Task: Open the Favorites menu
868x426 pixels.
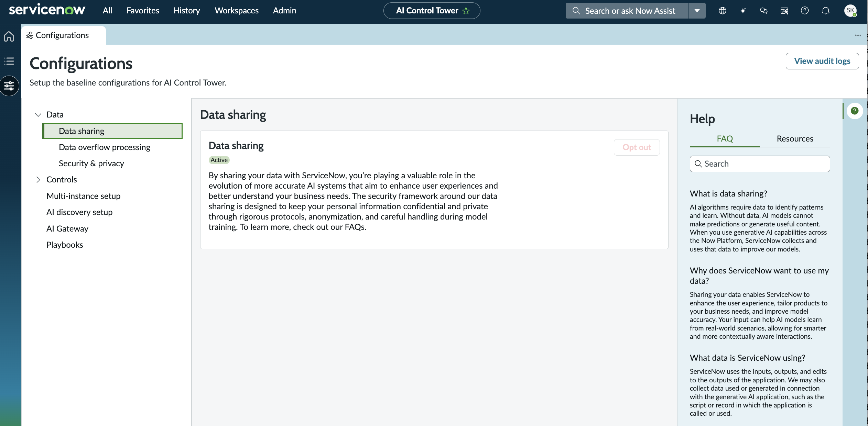Action: [143, 11]
